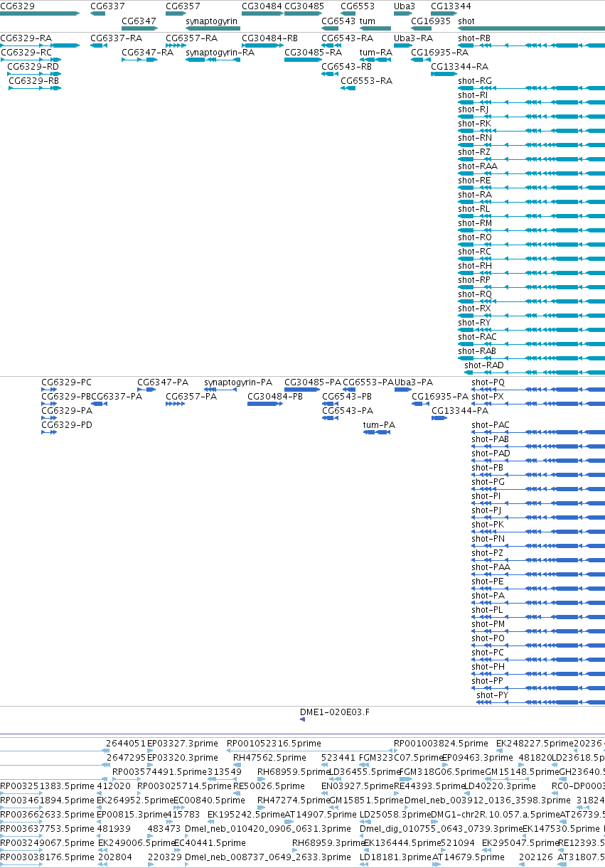Select transcript CG6329-RA
Viewport: 605px width, 868px height.
tap(26, 38)
